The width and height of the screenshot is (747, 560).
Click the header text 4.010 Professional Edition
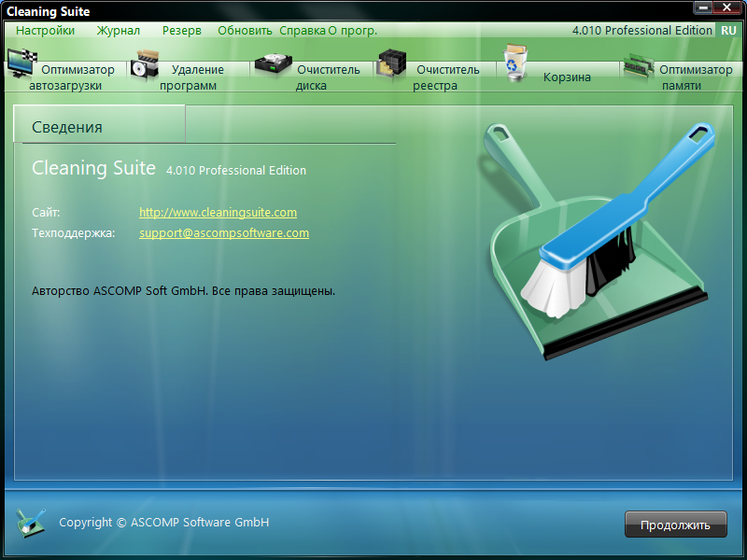click(641, 31)
